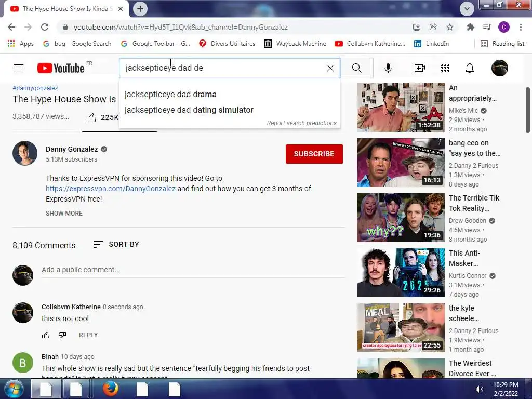Open bang ceo video thumbnail 16:13
This screenshot has height=399, width=532.
[401, 163]
